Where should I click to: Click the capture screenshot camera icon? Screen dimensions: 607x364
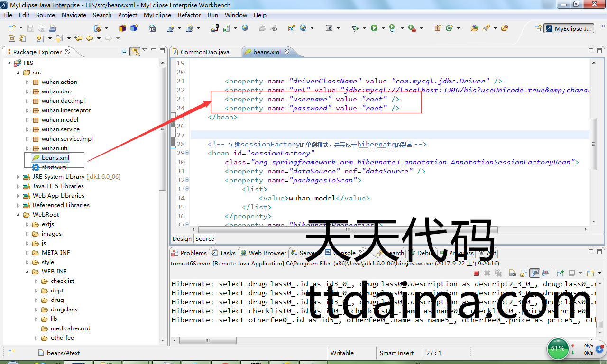coord(329,28)
